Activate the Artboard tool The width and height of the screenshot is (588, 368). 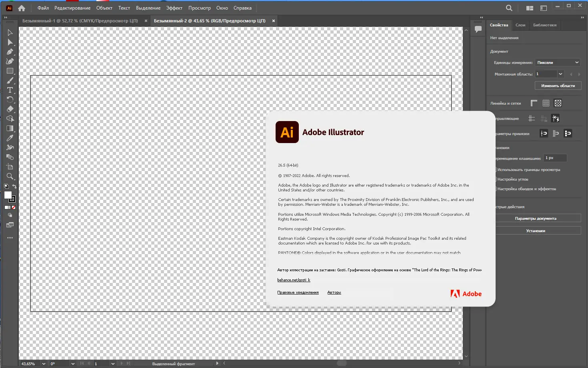pos(10,167)
